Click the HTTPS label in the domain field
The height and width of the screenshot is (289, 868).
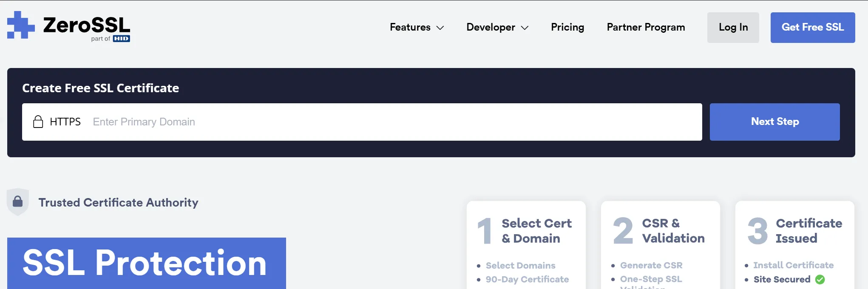point(65,122)
